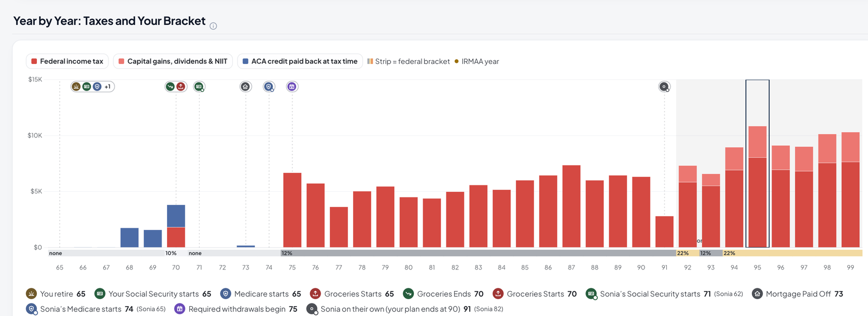
Task: Click the Mortgage Paid Off icon in the bottom legend
Action: (x=757, y=294)
